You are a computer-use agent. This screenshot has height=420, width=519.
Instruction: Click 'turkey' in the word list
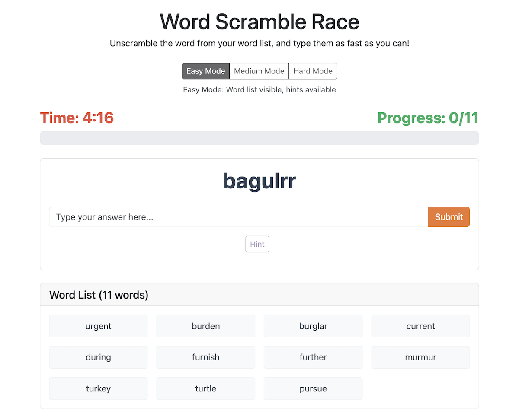point(98,388)
